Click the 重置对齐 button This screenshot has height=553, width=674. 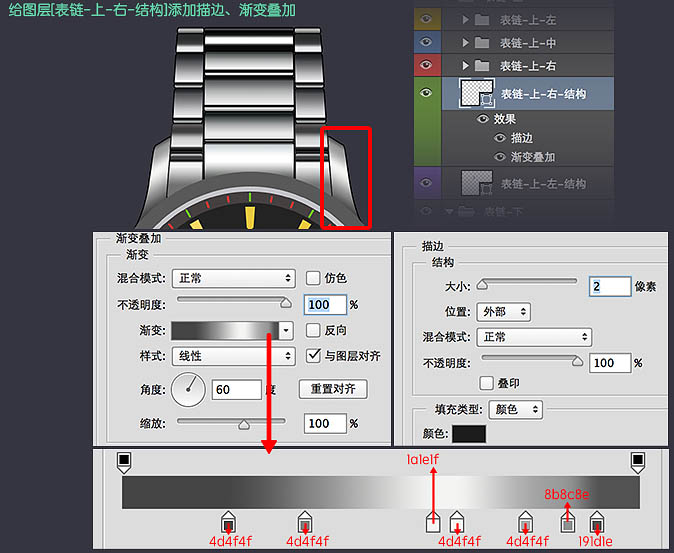(333, 389)
